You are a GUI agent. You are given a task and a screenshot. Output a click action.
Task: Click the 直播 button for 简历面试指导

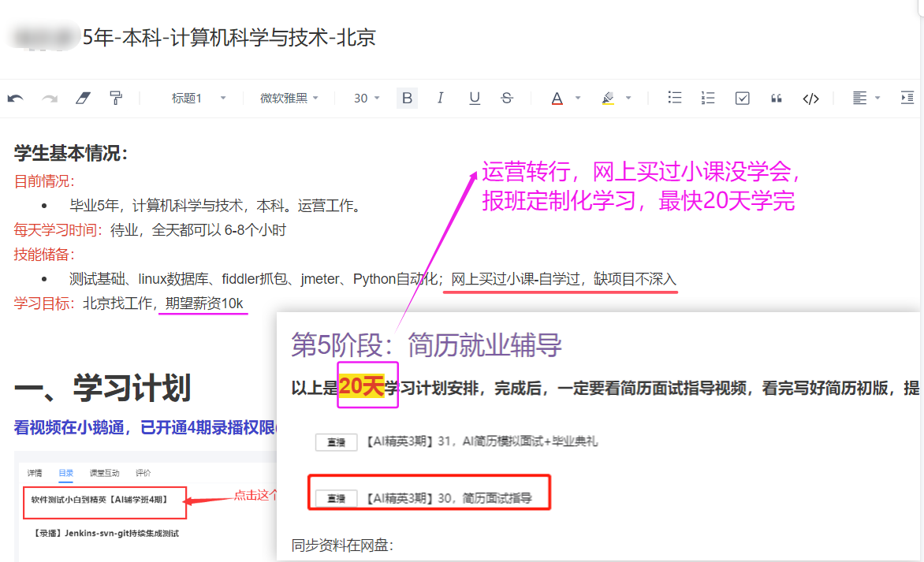(x=337, y=498)
